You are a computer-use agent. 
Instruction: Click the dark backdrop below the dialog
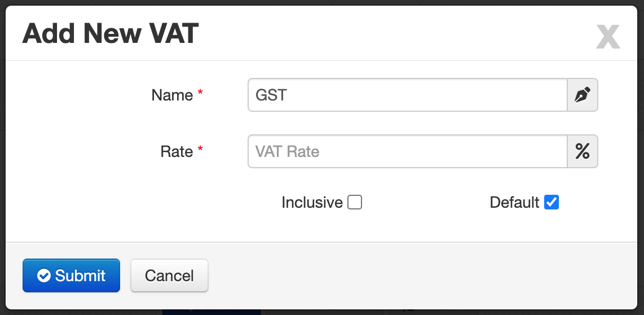pos(322,312)
